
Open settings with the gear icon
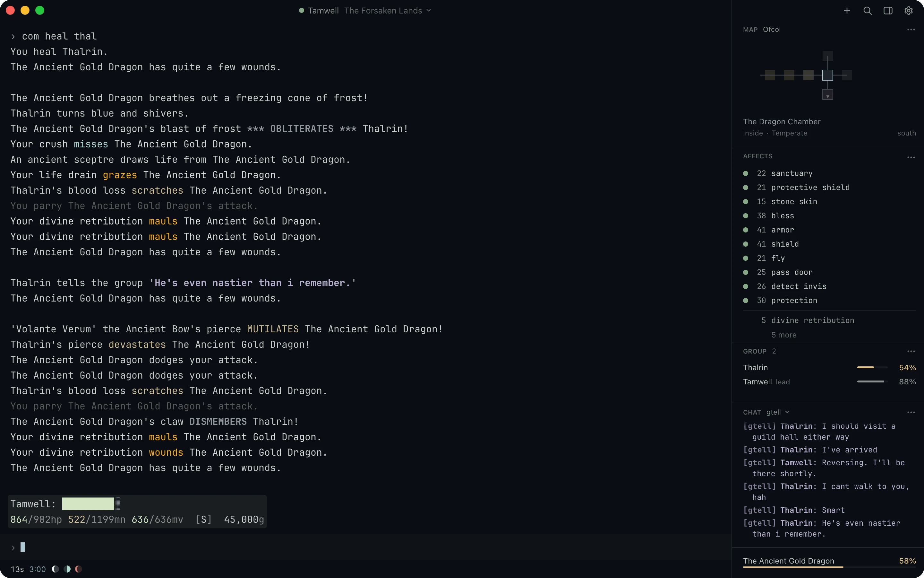[x=908, y=11]
